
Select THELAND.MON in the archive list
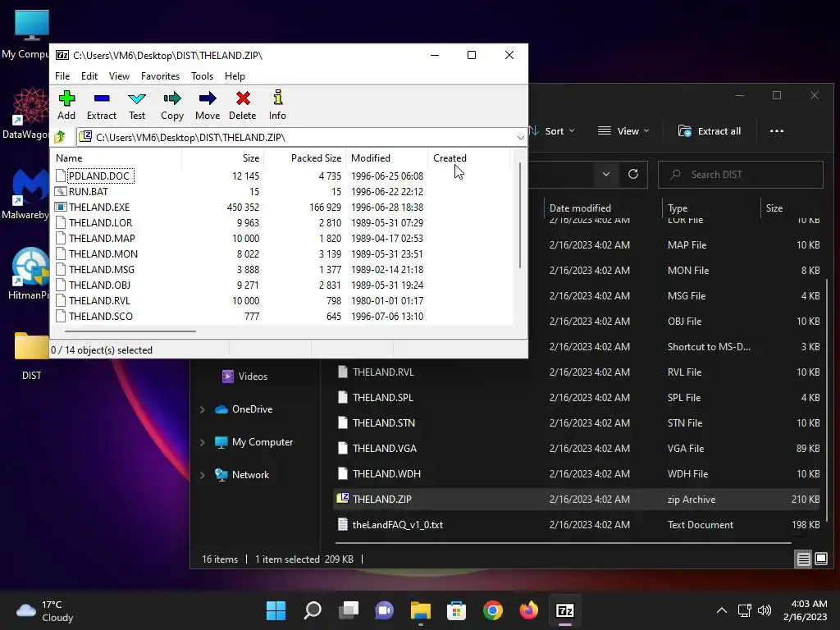(103, 253)
